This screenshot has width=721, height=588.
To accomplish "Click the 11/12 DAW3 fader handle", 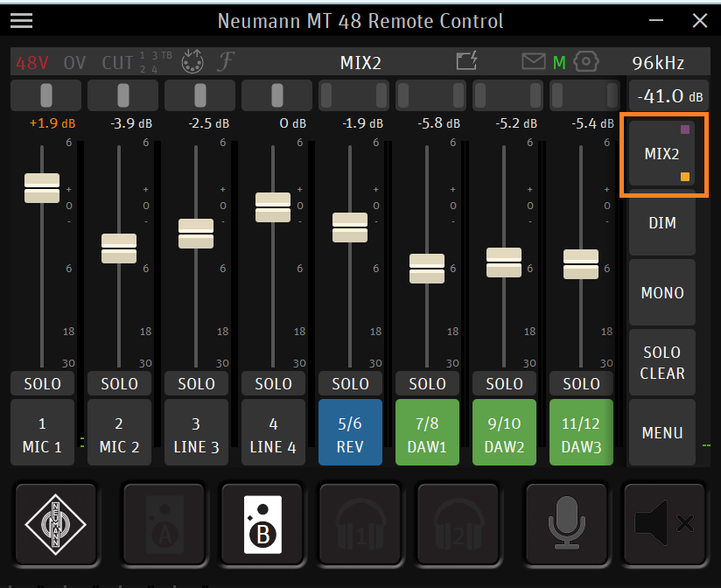I will point(581,264).
